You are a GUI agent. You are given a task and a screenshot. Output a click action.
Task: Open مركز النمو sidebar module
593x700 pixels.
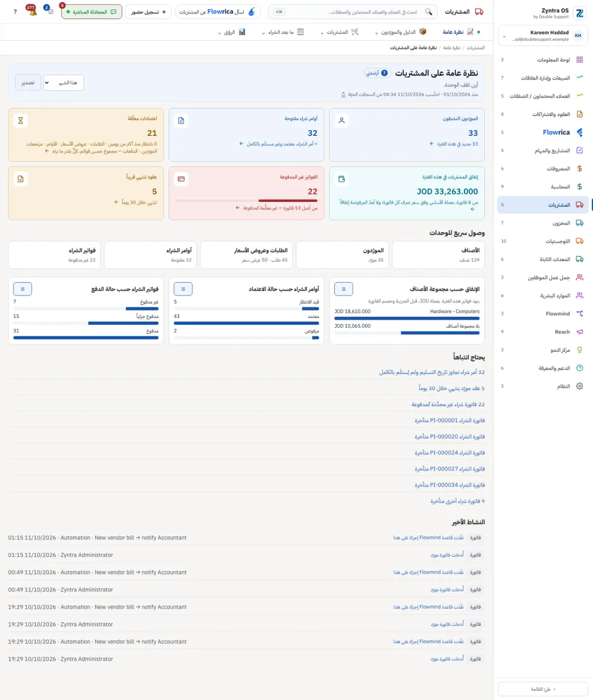pyautogui.click(x=542, y=350)
